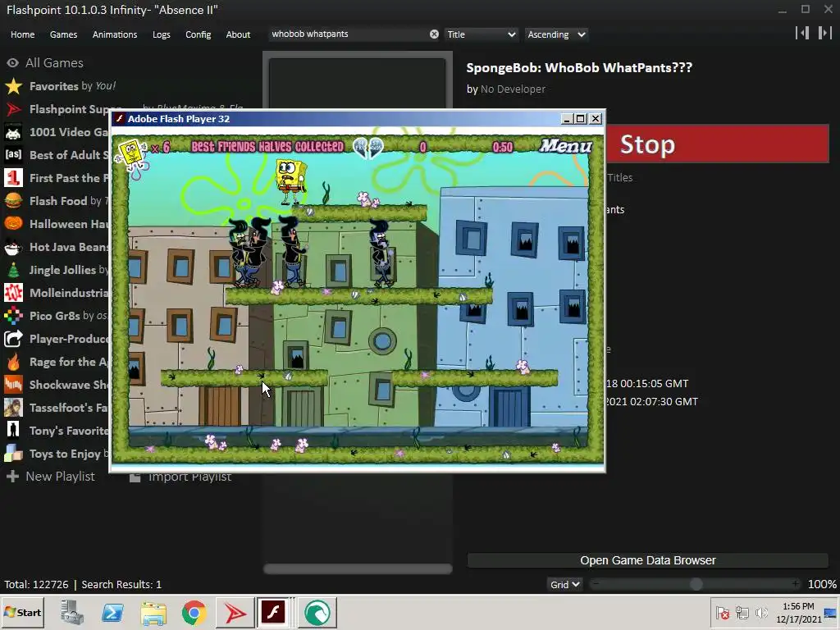840x630 pixels.
Task: Click the Search Results: 1 status text
Action: (x=121, y=584)
